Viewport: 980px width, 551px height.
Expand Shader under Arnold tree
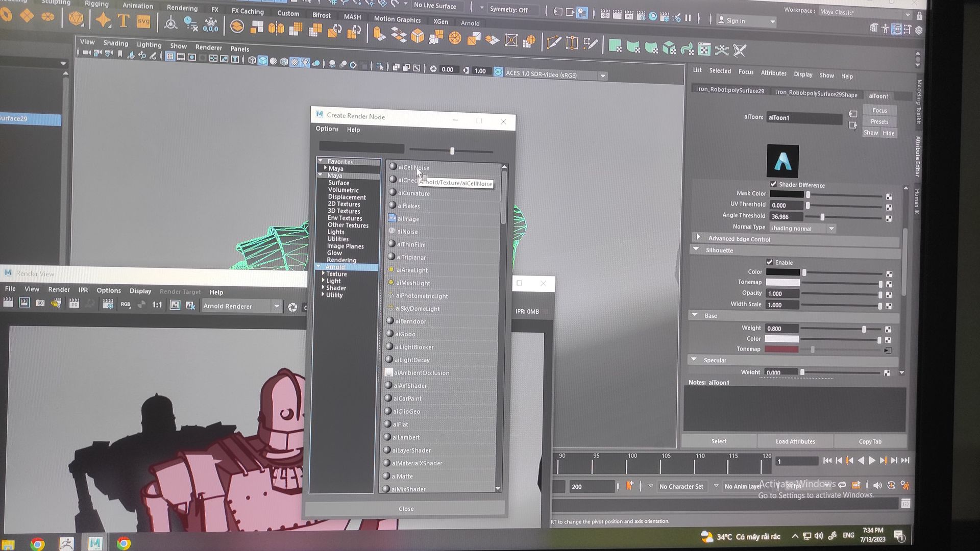point(323,287)
